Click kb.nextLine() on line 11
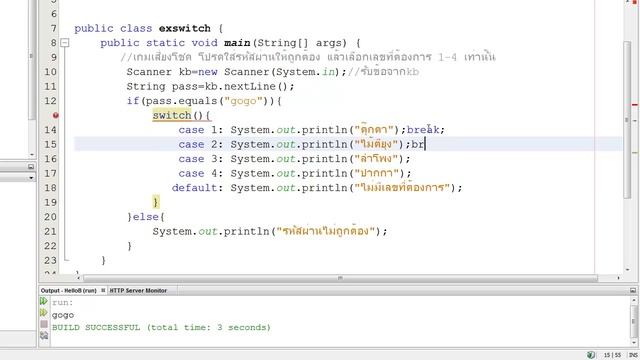This screenshot has height=360, width=640. pos(246,87)
